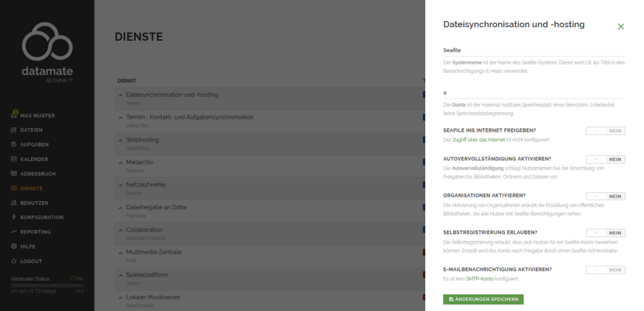Image resolution: width=644 pixels, height=311 pixels.
Task: Click the Seafile system name field
Action: [534, 50]
